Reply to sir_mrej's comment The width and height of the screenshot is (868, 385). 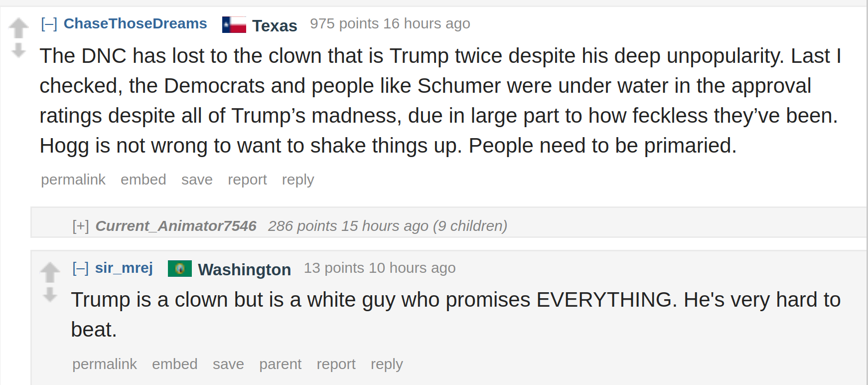(387, 364)
